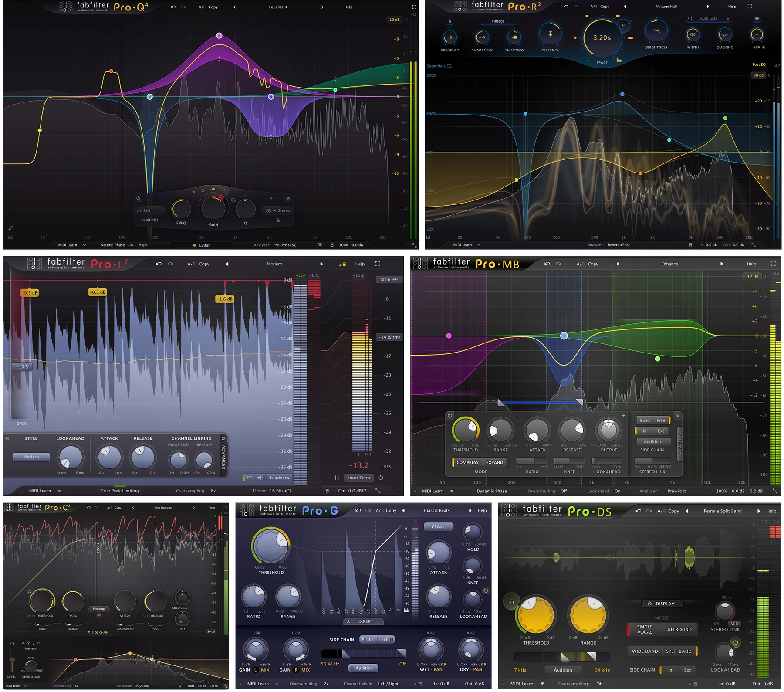This screenshot has height=692, width=784.
Task: Reset the Pro-L2 loudness measurement
Action: 381,478
